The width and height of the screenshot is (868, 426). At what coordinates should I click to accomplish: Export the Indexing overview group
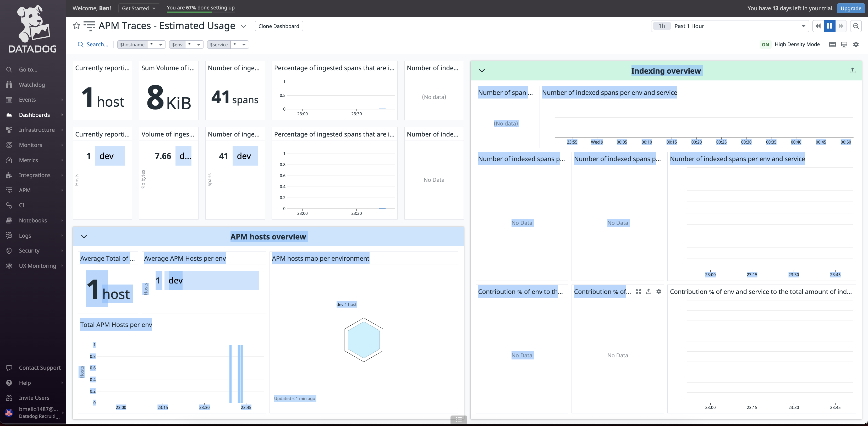[852, 70]
